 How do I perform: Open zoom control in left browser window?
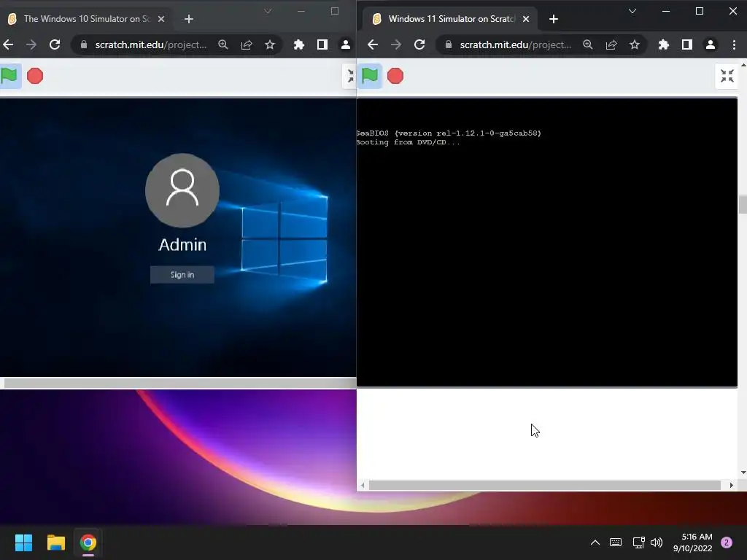tap(223, 44)
